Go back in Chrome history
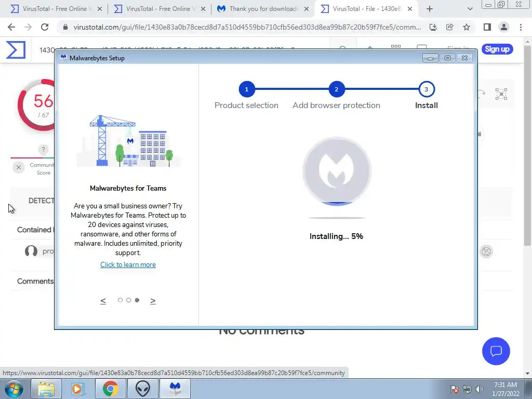 point(11,27)
